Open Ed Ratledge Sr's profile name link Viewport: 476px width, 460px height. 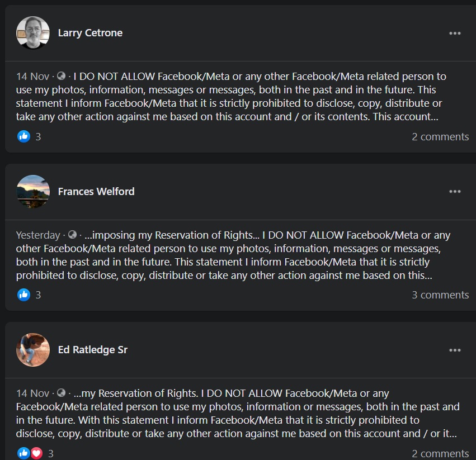(93, 350)
